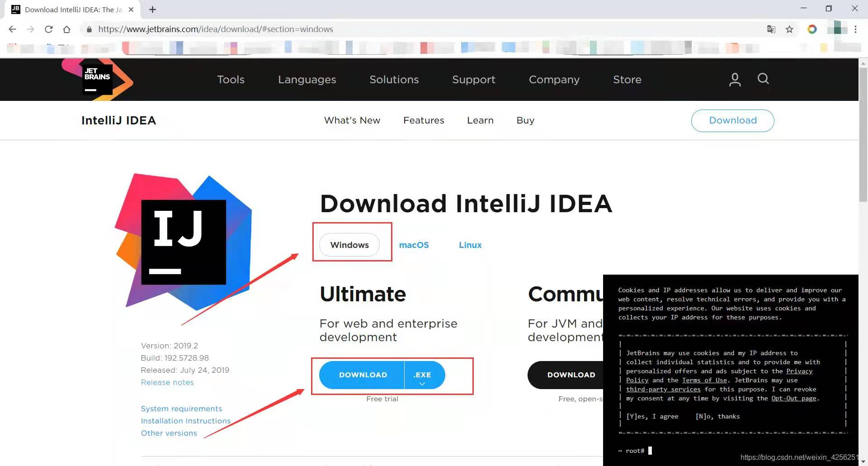The height and width of the screenshot is (466, 868).
Task: Decline cookies with [N]o, thanks
Action: [x=718, y=417]
